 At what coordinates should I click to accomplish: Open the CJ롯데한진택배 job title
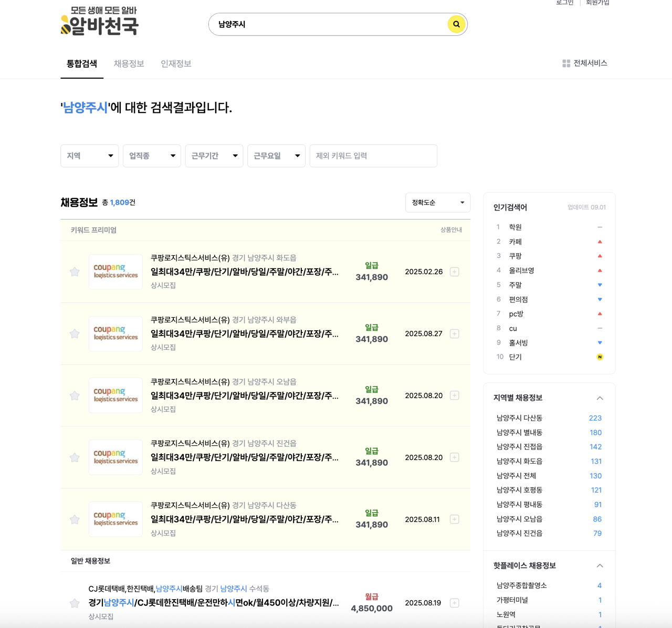coord(214,603)
